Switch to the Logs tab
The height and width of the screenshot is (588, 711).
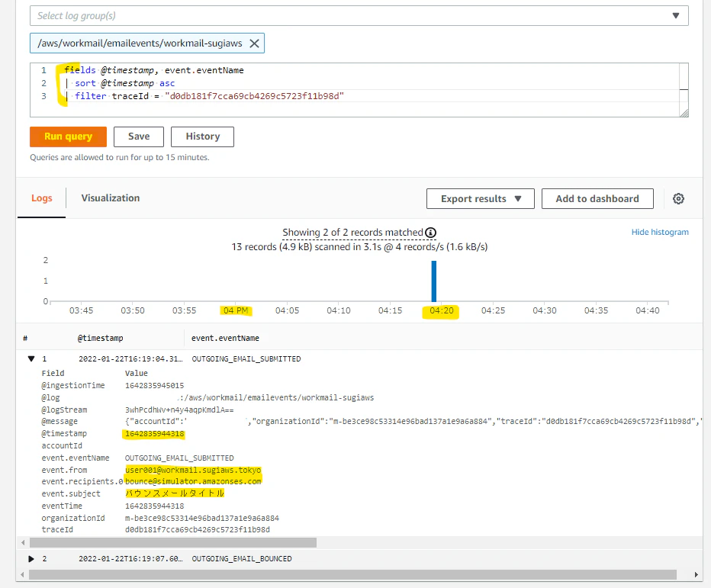[42, 198]
